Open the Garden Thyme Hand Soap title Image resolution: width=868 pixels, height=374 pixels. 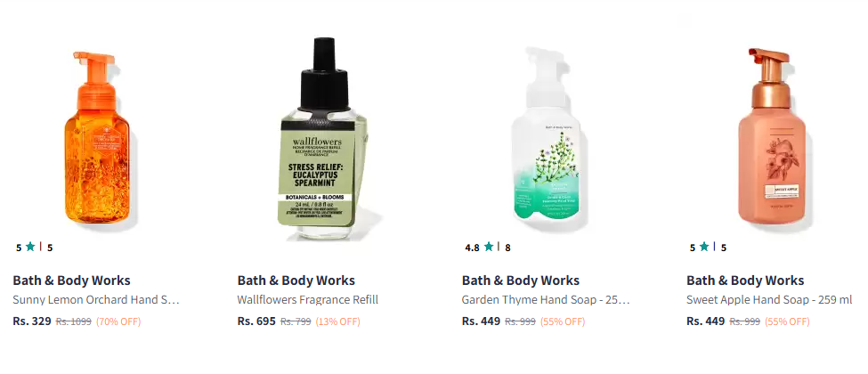point(546,300)
